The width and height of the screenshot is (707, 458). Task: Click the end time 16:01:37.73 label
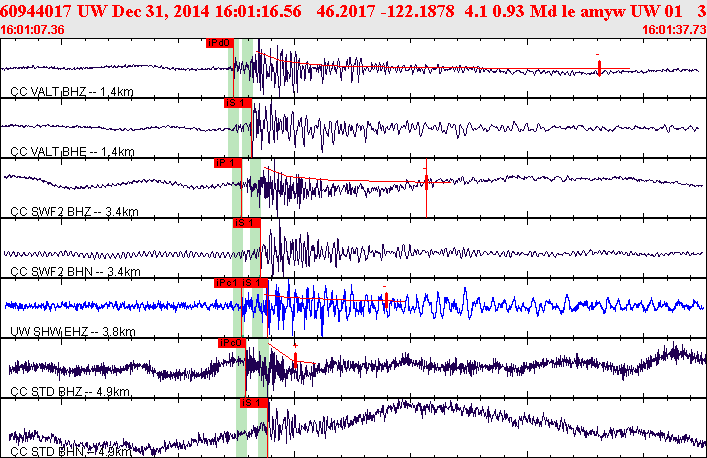click(674, 30)
